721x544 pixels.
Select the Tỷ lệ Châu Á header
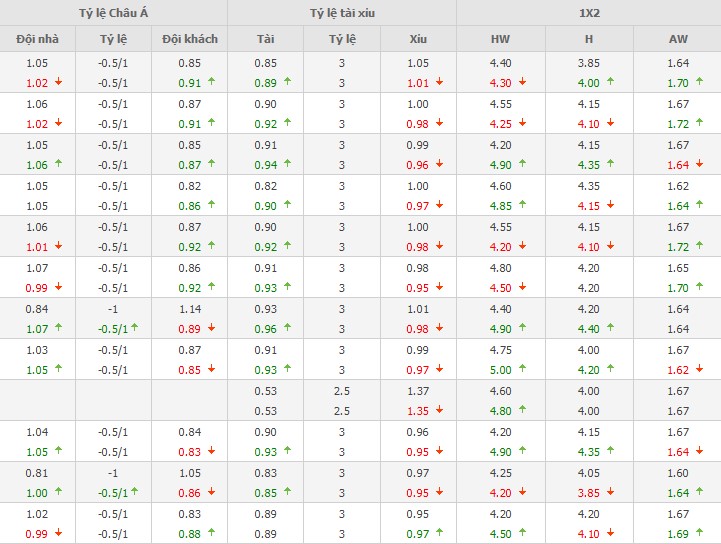[113, 12]
